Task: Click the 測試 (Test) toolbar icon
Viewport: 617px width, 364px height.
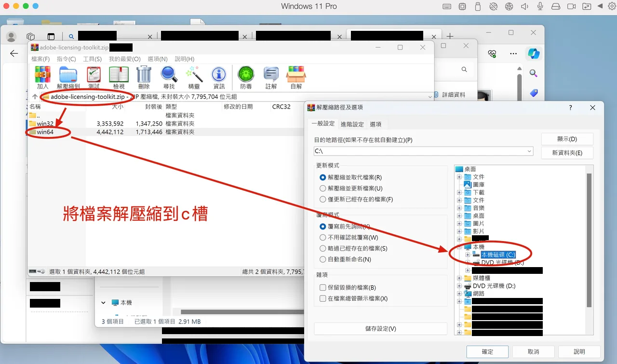Action: 94,78
